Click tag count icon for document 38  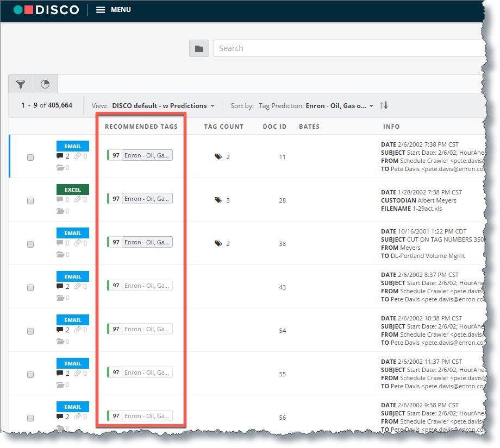[218, 244]
